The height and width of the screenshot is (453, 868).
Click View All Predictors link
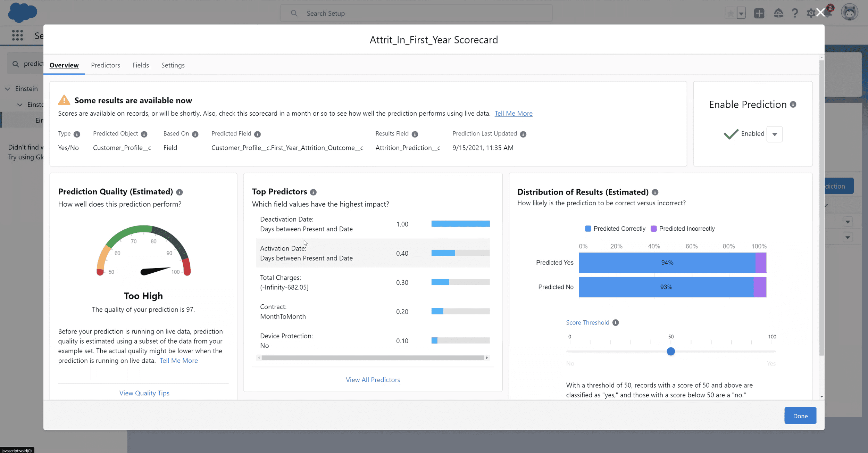[373, 380]
